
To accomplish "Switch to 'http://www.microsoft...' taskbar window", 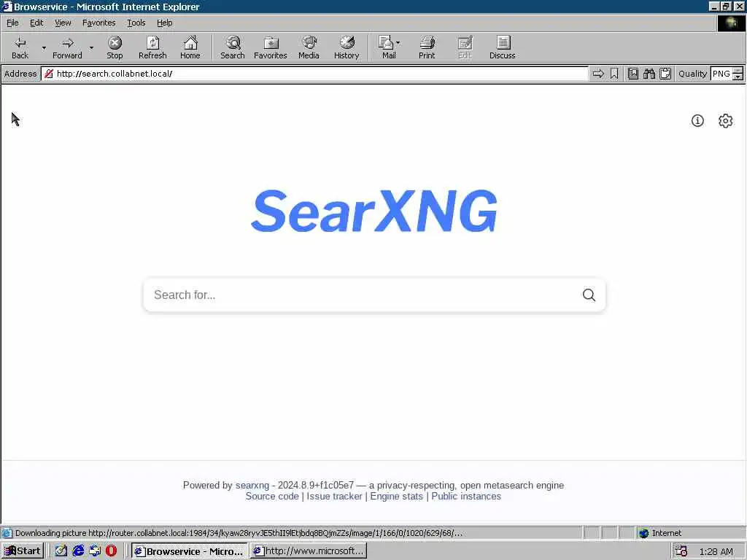I will click(309, 551).
